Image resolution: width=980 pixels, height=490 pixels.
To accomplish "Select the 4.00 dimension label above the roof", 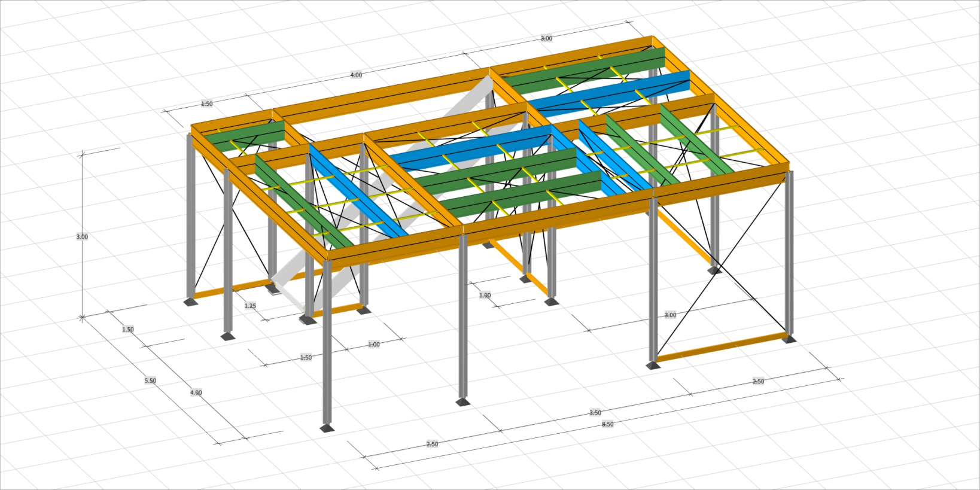I will click(356, 75).
